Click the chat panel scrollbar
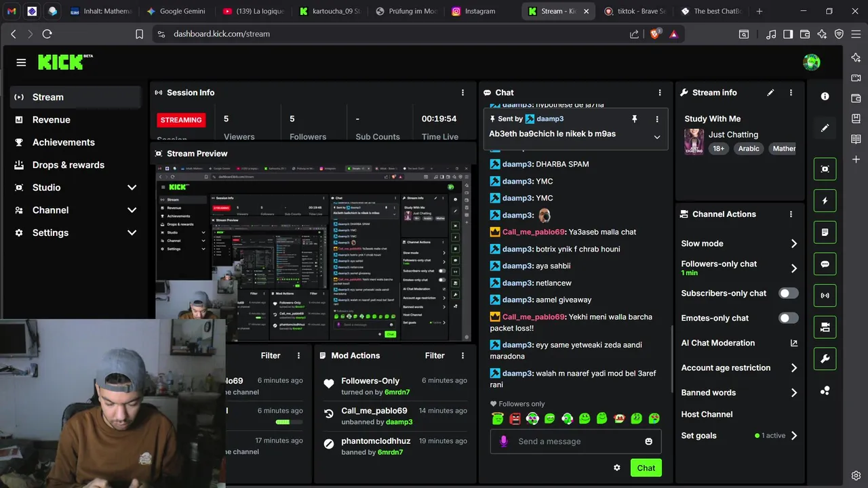Viewport: 868px width, 488px height. (672, 359)
